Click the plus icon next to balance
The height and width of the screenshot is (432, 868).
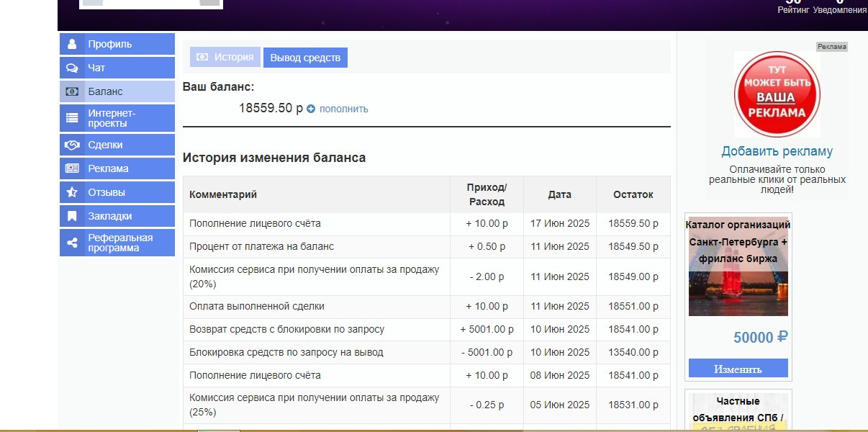pos(311,109)
